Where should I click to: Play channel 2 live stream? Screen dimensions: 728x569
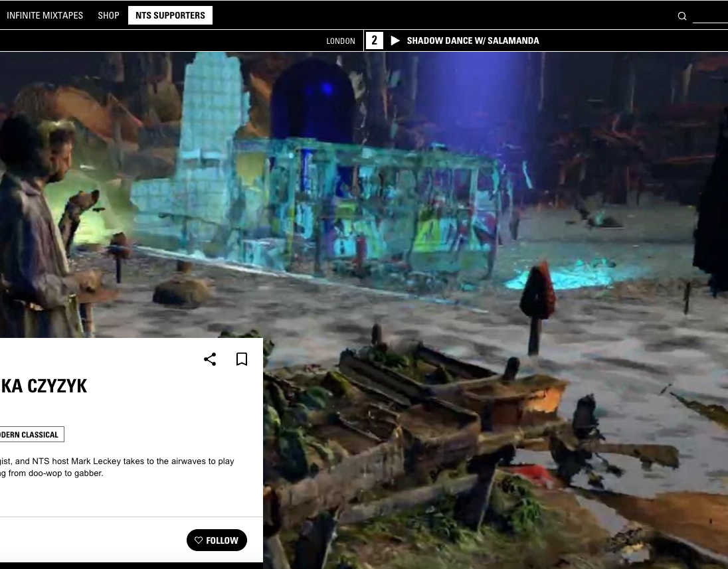[395, 41]
